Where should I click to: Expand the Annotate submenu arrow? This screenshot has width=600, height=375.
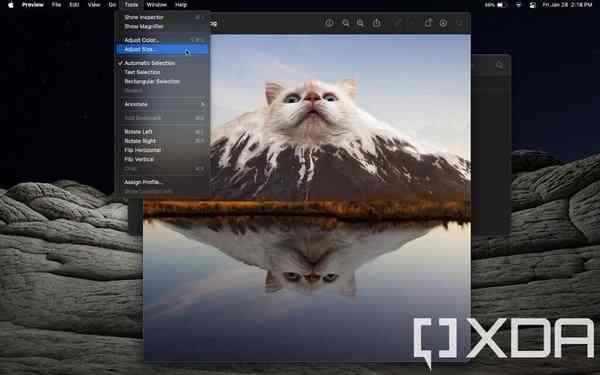[x=202, y=104]
